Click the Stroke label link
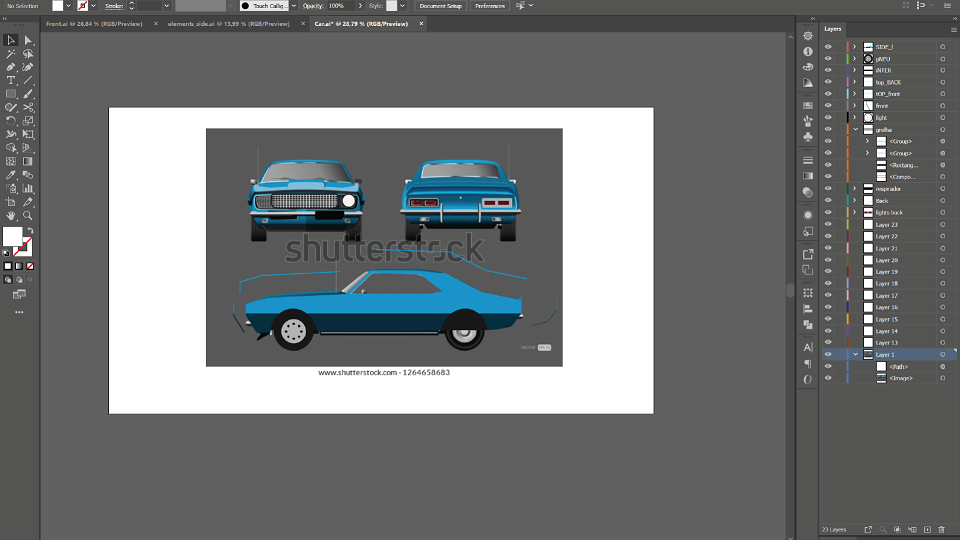This screenshot has width=960, height=540. tap(114, 6)
